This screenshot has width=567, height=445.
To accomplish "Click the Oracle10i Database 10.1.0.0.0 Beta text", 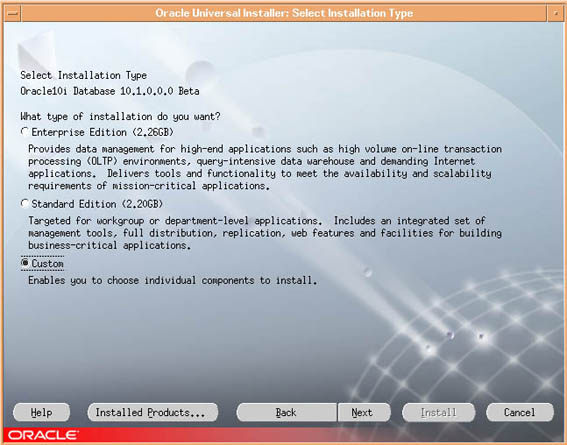I will [x=110, y=91].
